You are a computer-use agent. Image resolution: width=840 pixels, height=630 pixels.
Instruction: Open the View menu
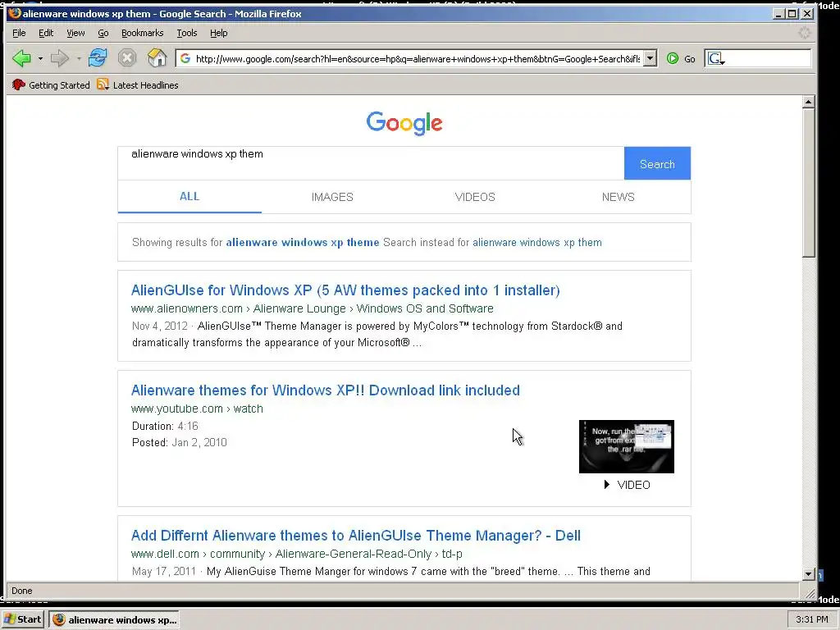coord(75,33)
